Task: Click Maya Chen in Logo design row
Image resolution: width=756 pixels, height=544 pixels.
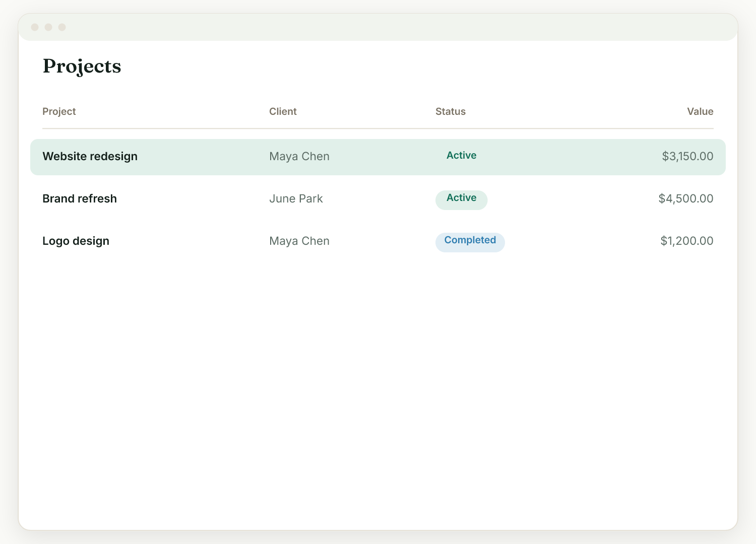Action: (x=299, y=241)
